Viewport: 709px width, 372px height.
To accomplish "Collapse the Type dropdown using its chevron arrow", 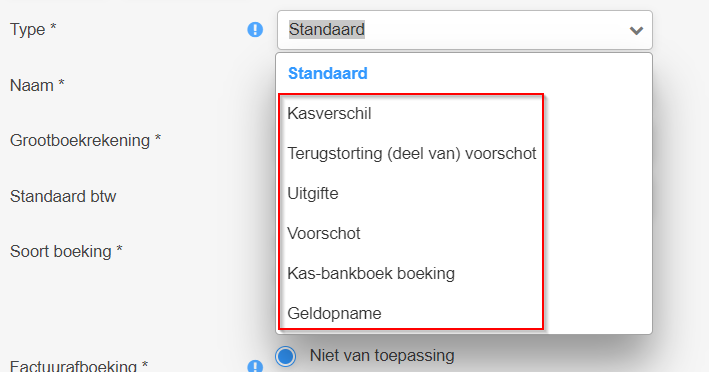I will (636, 30).
